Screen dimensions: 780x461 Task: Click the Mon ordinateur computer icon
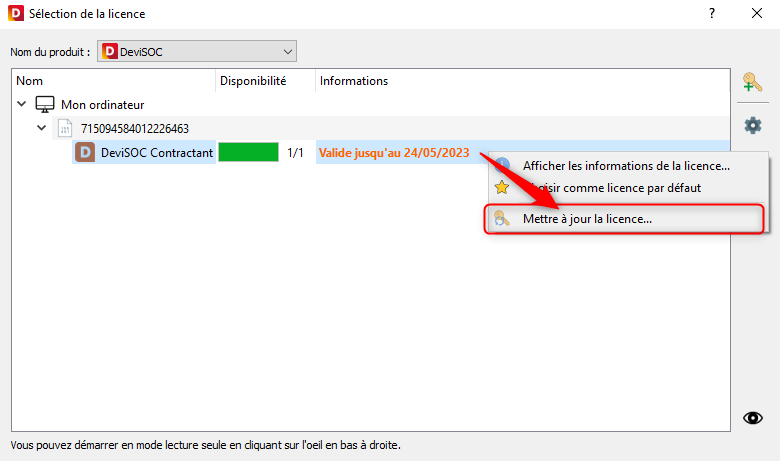click(x=45, y=104)
